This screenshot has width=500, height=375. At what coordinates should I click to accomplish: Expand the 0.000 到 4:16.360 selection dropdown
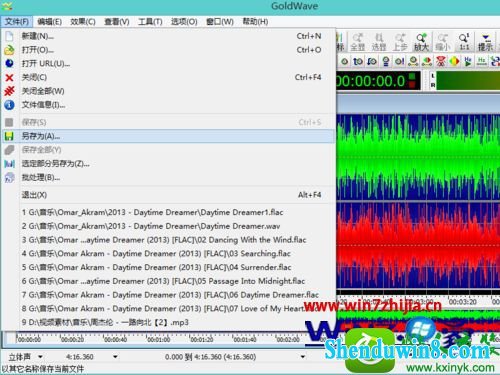click(x=303, y=357)
